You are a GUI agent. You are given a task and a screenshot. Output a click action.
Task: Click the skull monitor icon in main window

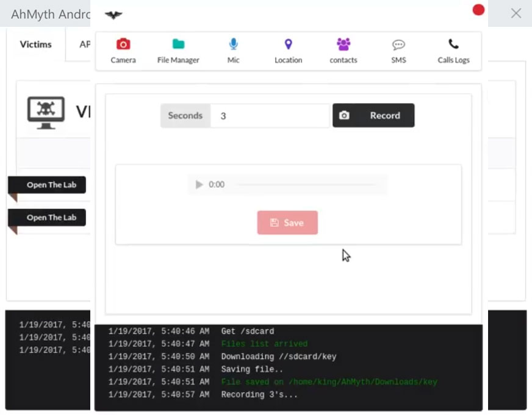[46, 113]
